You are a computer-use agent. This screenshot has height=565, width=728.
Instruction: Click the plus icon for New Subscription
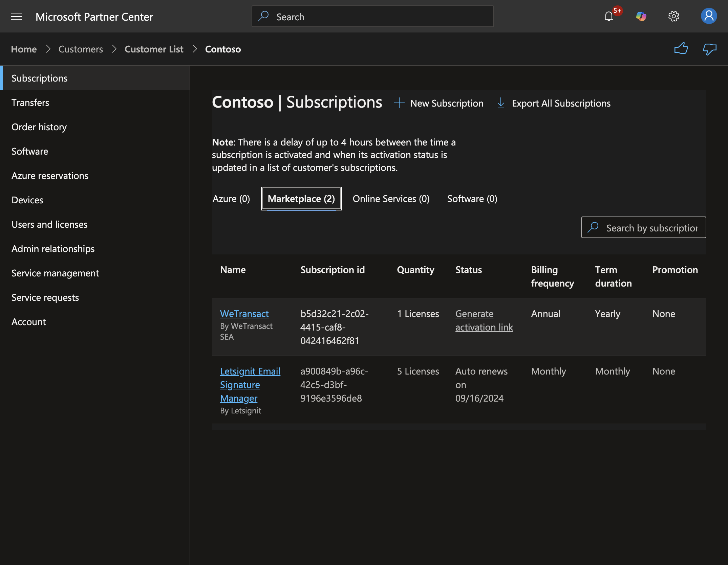[399, 103]
